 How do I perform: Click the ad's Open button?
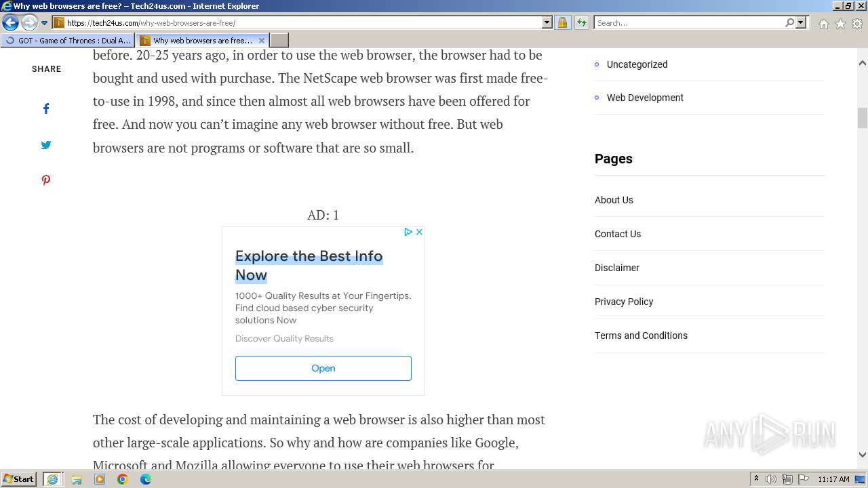(323, 368)
